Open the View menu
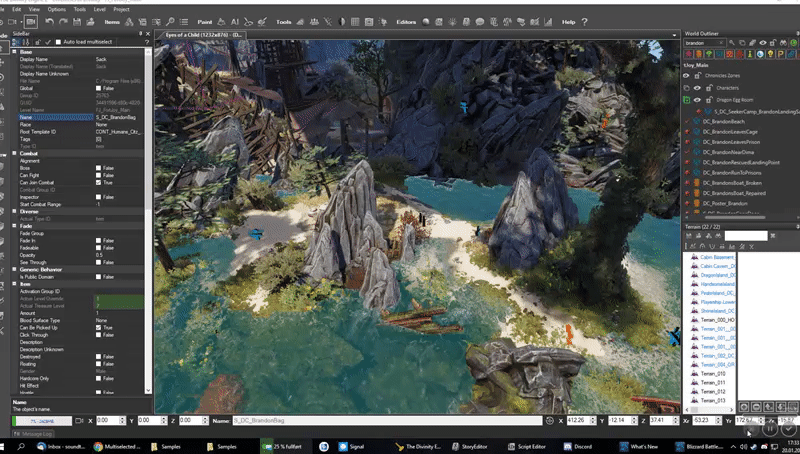800x454 pixels. pyautogui.click(x=34, y=9)
